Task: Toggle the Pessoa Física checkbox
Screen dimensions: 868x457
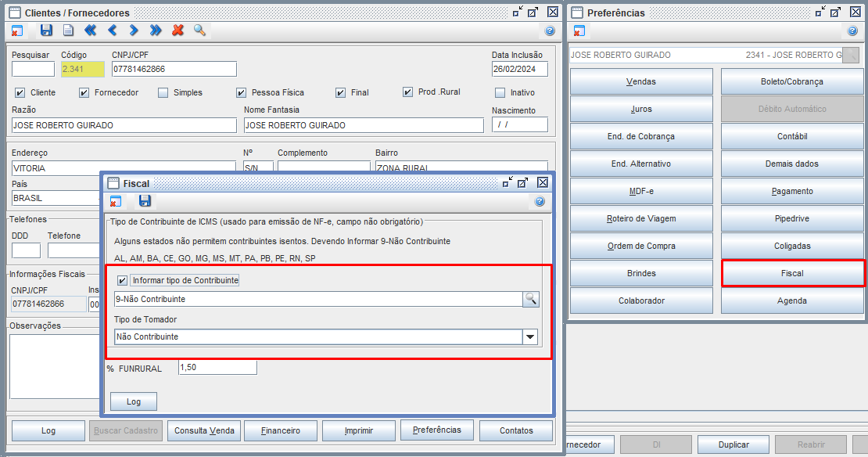Action: [242, 92]
